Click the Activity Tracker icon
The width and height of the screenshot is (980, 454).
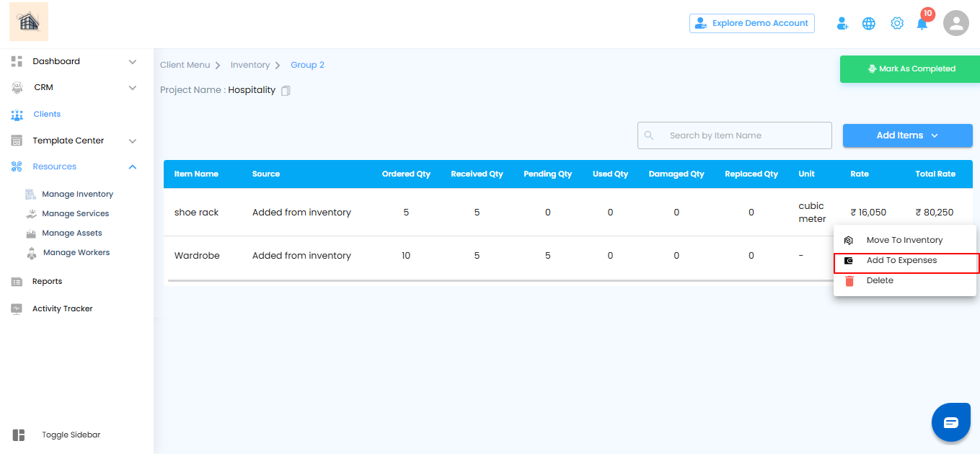(17, 308)
